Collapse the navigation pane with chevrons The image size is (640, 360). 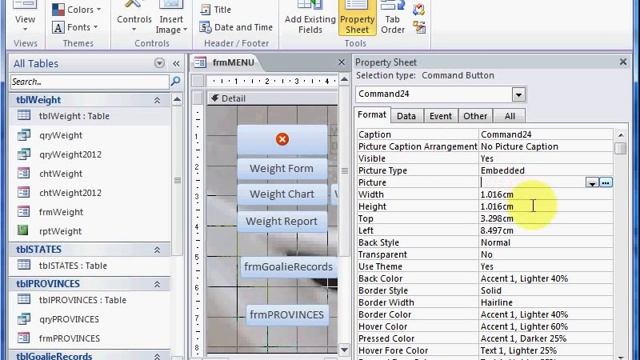pos(176,64)
